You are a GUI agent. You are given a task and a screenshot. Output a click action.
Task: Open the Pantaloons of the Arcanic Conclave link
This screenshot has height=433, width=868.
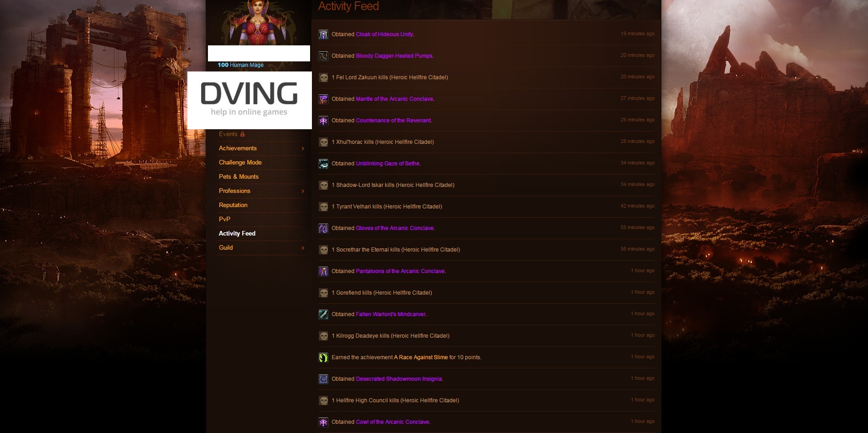[x=400, y=271]
